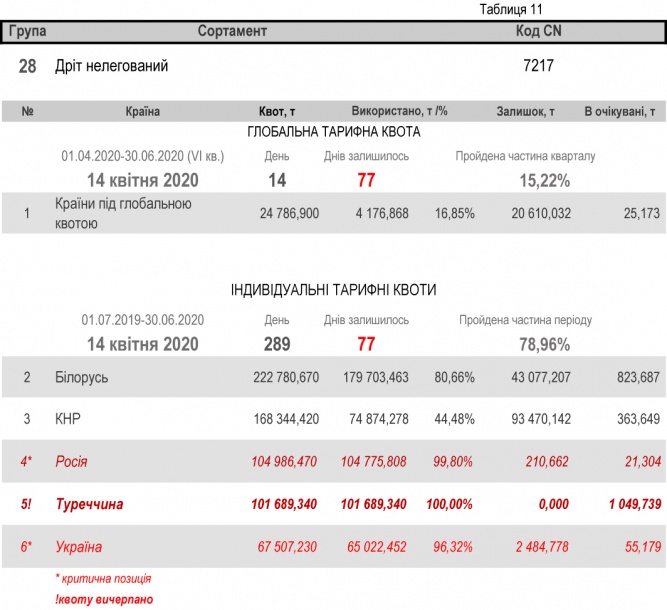Click product name 'Дріт нелегований'

112,67
